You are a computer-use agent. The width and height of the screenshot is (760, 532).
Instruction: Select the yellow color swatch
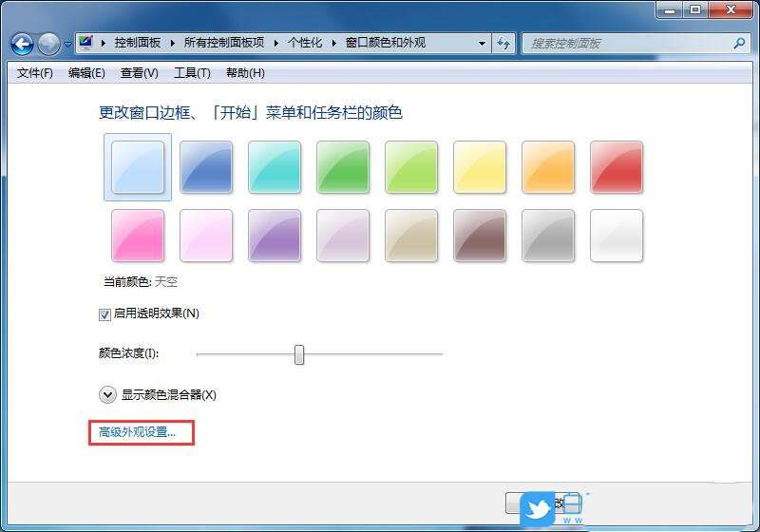tap(480, 167)
